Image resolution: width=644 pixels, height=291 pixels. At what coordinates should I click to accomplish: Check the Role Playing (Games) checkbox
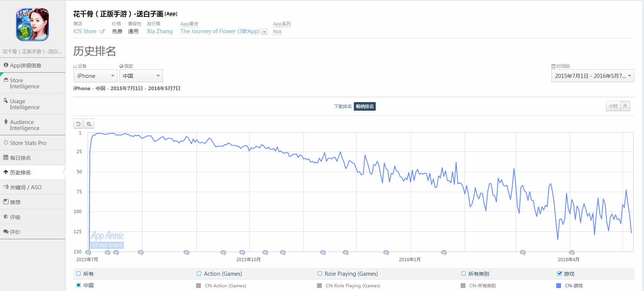pos(320,273)
